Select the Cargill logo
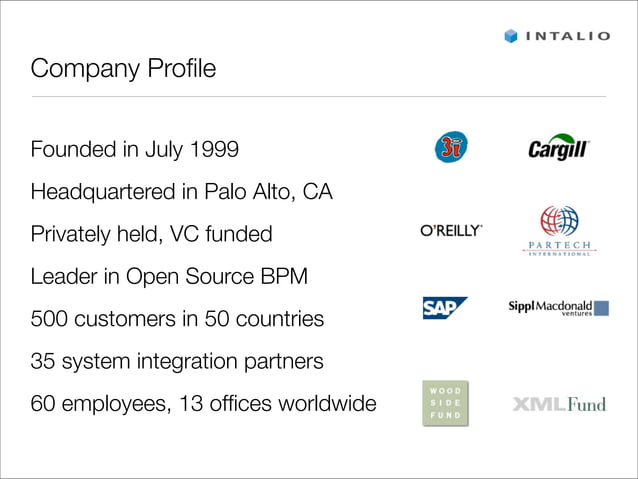This screenshot has width=638, height=479. click(x=560, y=149)
